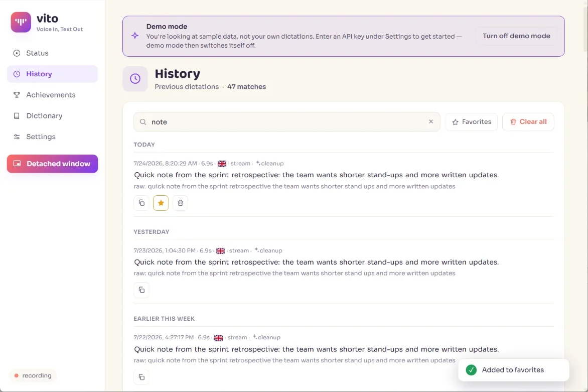This screenshot has width=588, height=392.
Task: Click the History clock header icon
Action: [135, 79]
